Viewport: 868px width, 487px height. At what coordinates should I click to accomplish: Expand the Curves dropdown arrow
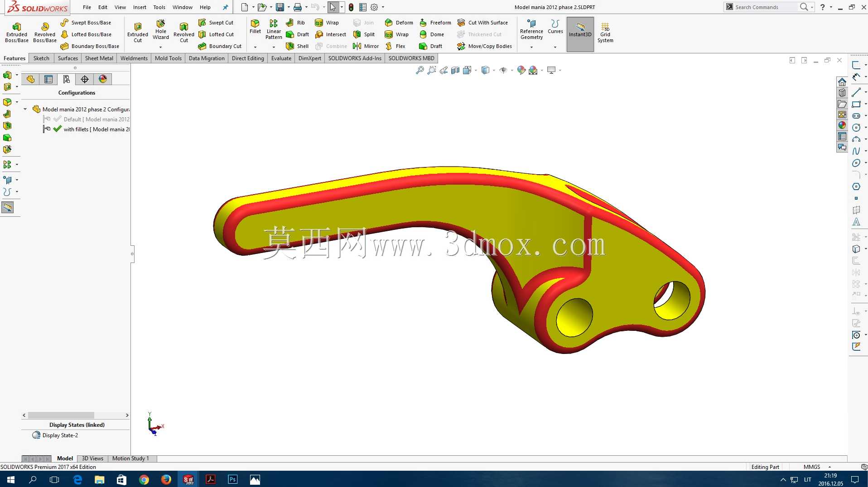tap(555, 47)
